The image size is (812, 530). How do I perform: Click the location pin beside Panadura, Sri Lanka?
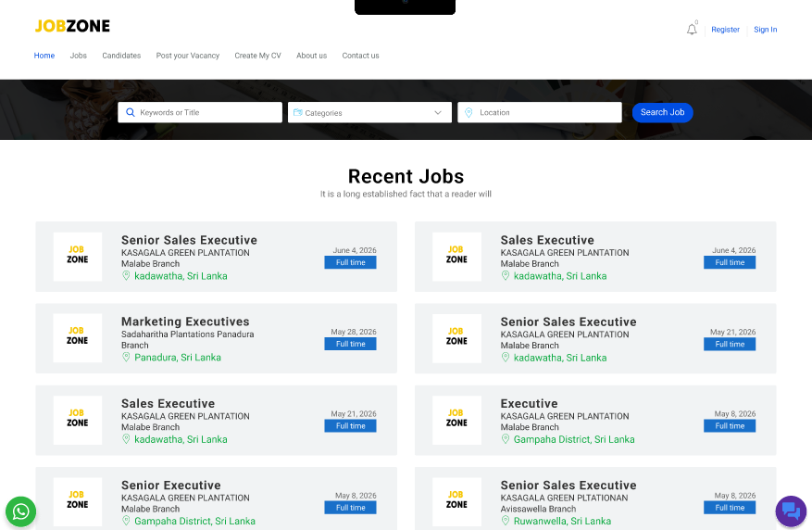(126, 357)
